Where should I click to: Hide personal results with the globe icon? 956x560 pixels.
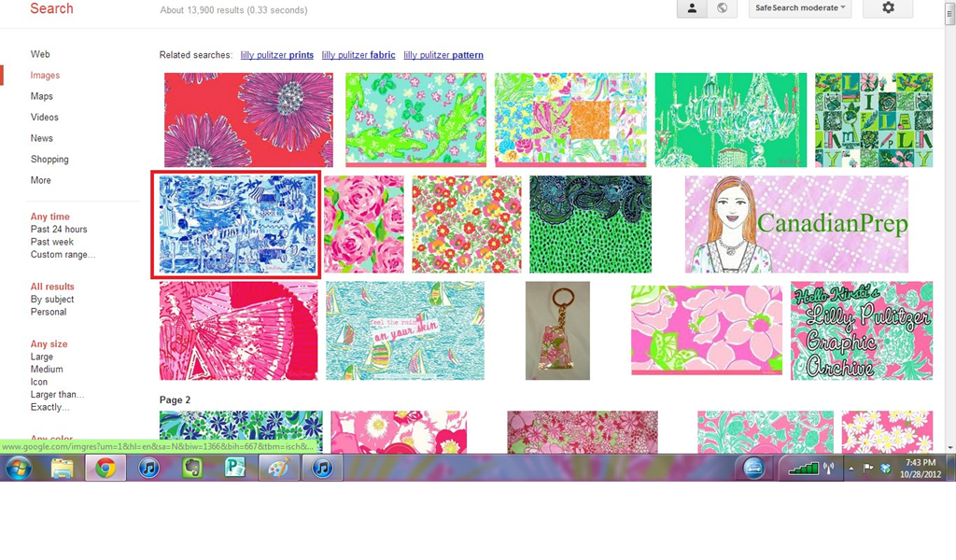(722, 7)
